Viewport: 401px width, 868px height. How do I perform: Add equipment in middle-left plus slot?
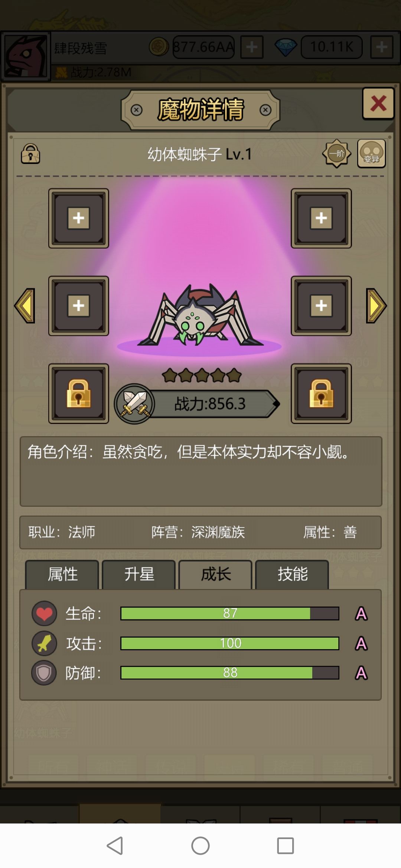point(78,306)
